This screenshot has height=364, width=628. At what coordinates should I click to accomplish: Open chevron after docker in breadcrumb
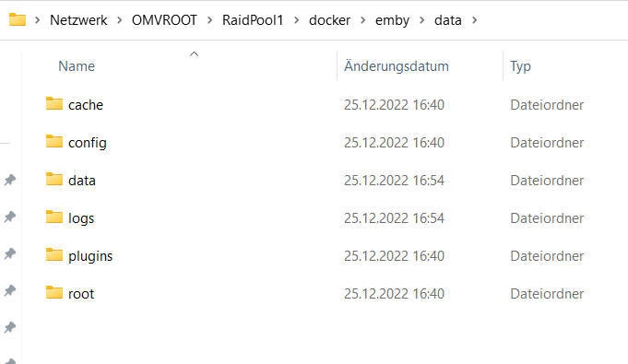(x=362, y=20)
